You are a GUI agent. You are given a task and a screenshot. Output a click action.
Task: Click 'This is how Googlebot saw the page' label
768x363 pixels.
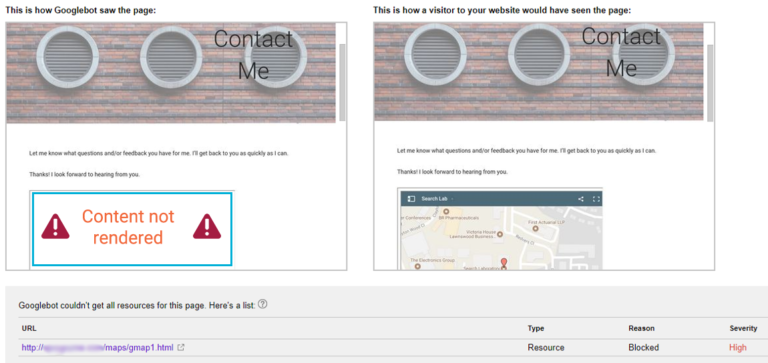[80, 10]
